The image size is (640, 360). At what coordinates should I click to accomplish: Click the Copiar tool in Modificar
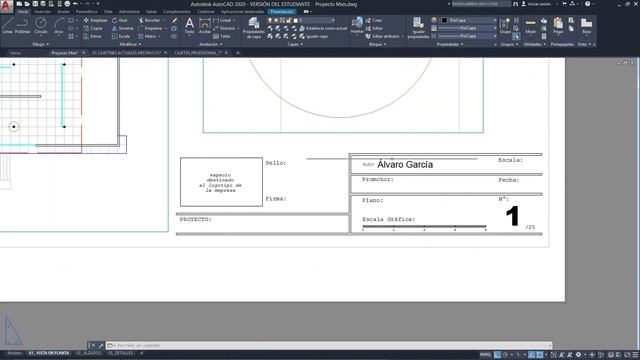tap(93, 28)
